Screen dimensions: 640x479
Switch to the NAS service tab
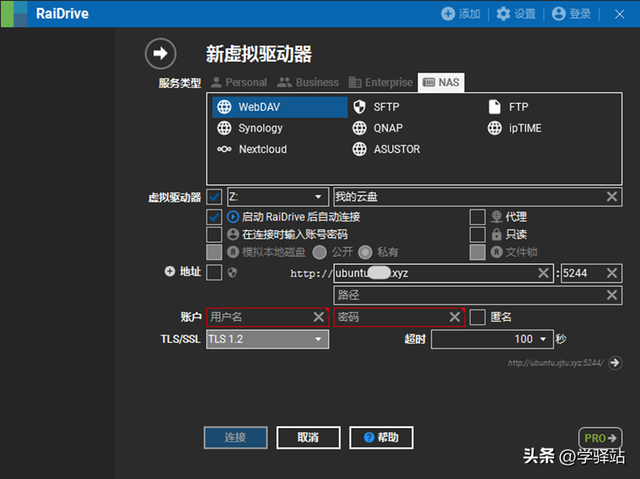(441, 82)
